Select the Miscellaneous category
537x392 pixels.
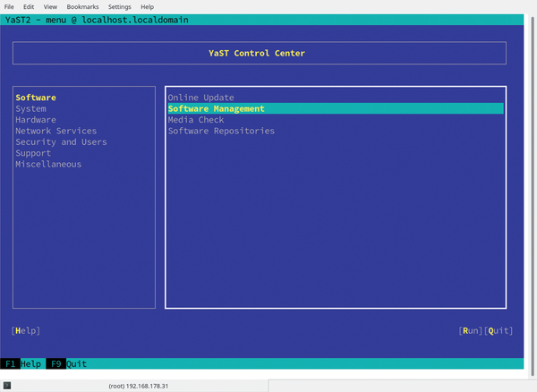click(x=48, y=165)
